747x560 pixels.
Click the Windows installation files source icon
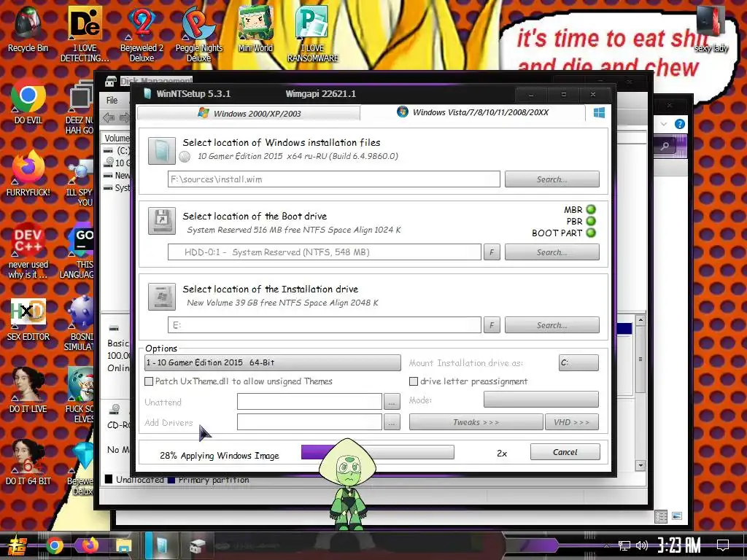point(161,150)
